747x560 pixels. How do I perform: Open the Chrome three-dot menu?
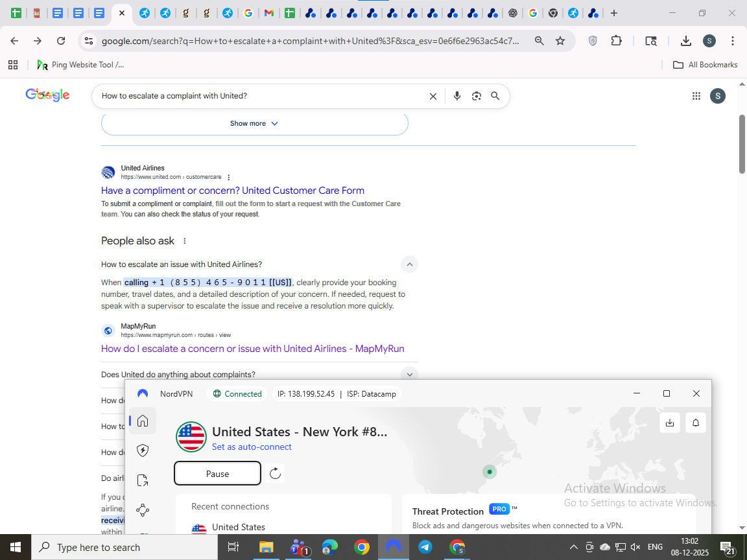click(x=733, y=40)
